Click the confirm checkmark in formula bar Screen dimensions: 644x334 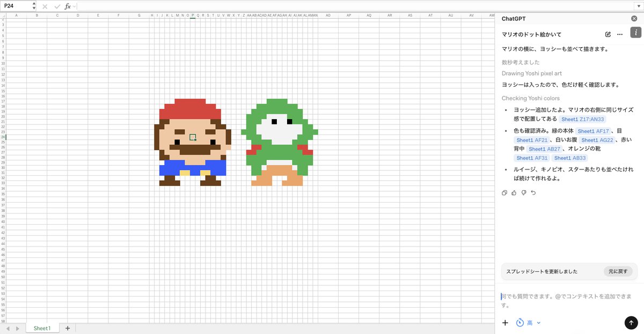(57, 6)
